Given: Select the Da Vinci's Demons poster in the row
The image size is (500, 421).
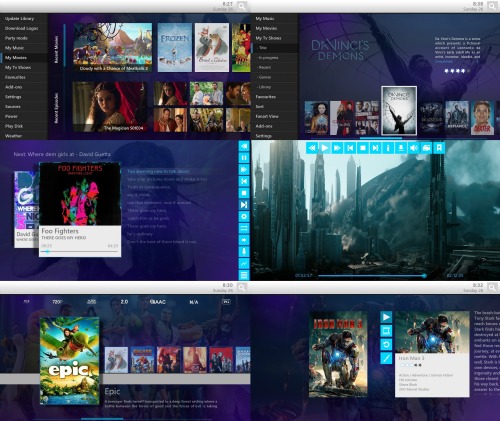Looking at the screenshot, I should coord(399,111).
